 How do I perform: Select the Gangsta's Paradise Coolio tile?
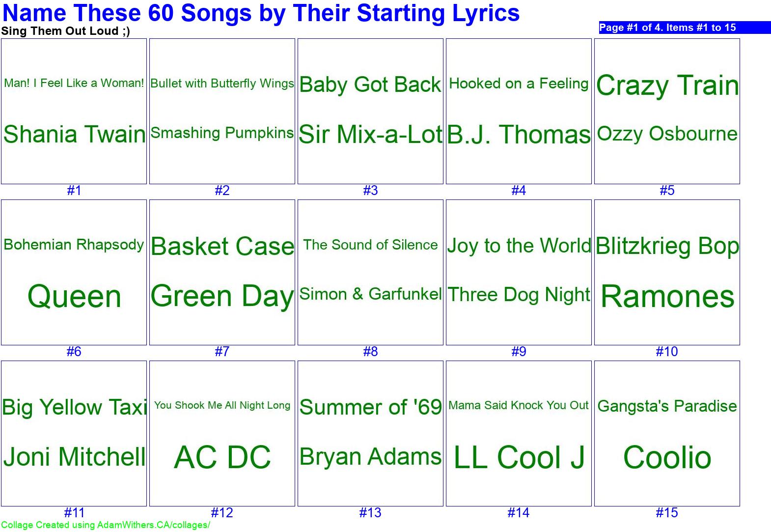pos(667,433)
